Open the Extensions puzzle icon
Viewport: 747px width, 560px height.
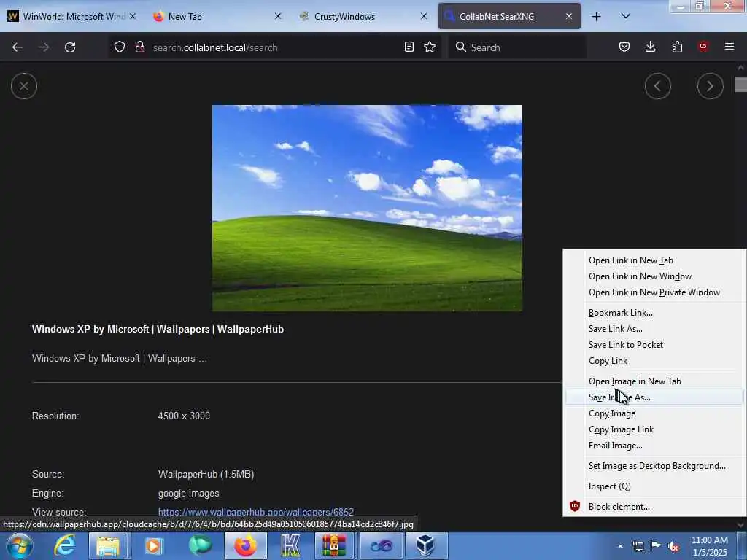coord(677,47)
